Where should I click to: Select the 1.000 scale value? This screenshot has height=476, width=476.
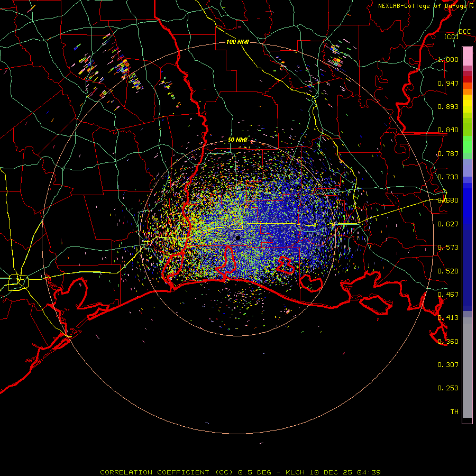(x=448, y=59)
